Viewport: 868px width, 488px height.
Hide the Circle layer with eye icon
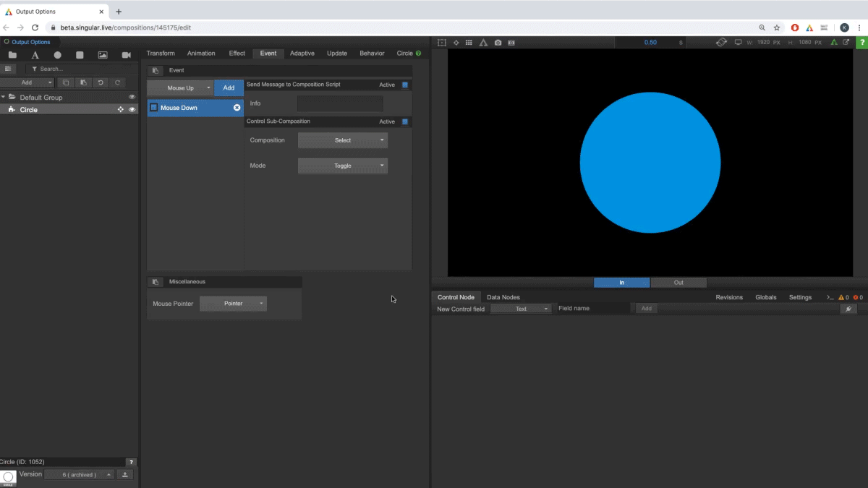(132, 110)
